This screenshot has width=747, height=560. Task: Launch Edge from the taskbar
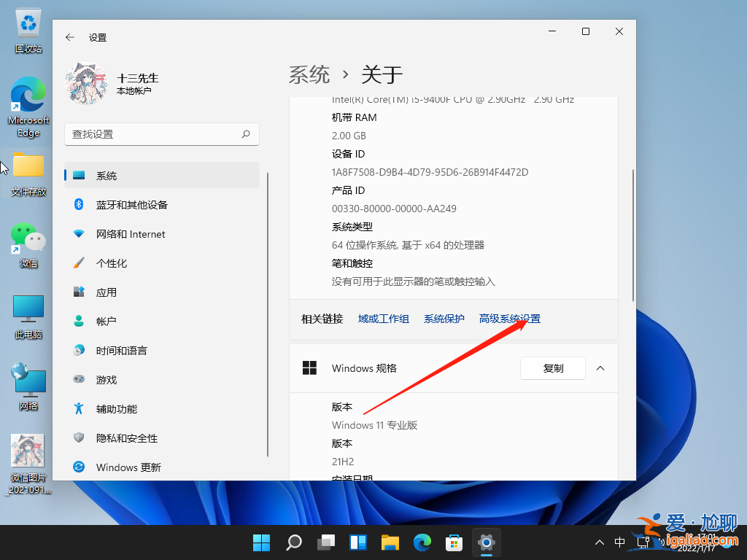422,542
